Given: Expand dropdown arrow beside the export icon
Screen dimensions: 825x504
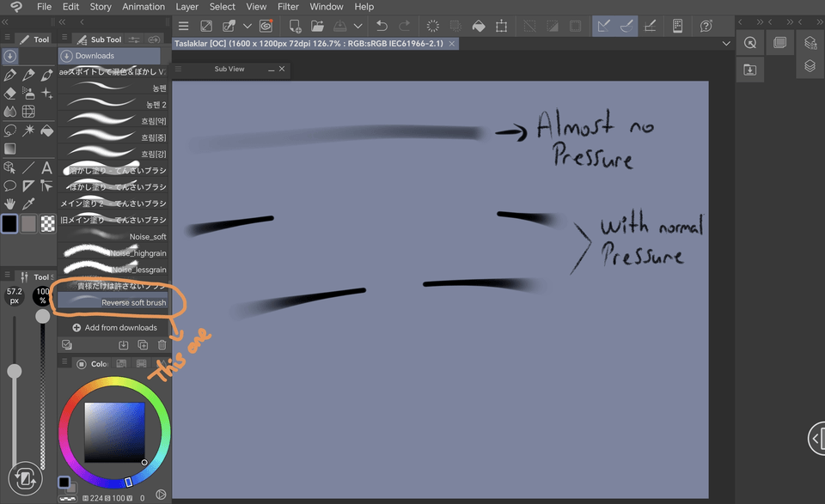Looking at the screenshot, I should tap(357, 26).
